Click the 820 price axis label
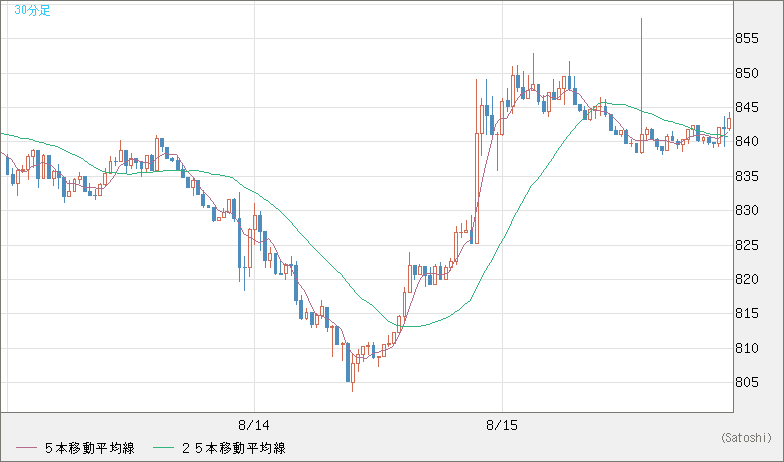The width and height of the screenshot is (784, 462). coord(746,280)
